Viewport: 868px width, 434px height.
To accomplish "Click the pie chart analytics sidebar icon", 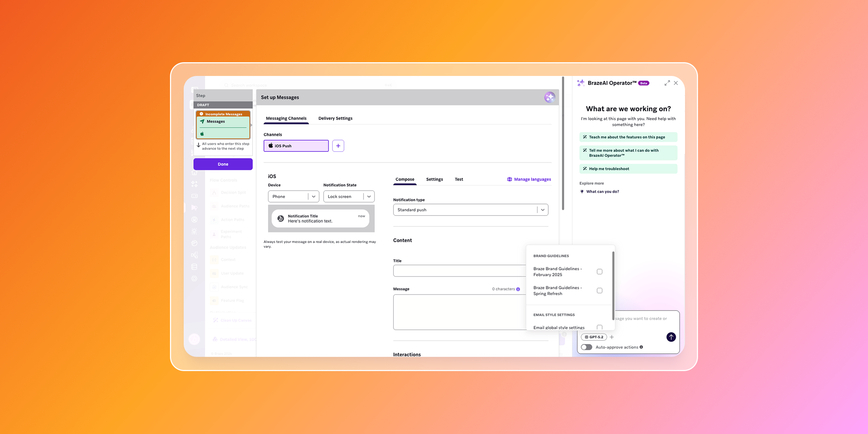I will click(194, 243).
